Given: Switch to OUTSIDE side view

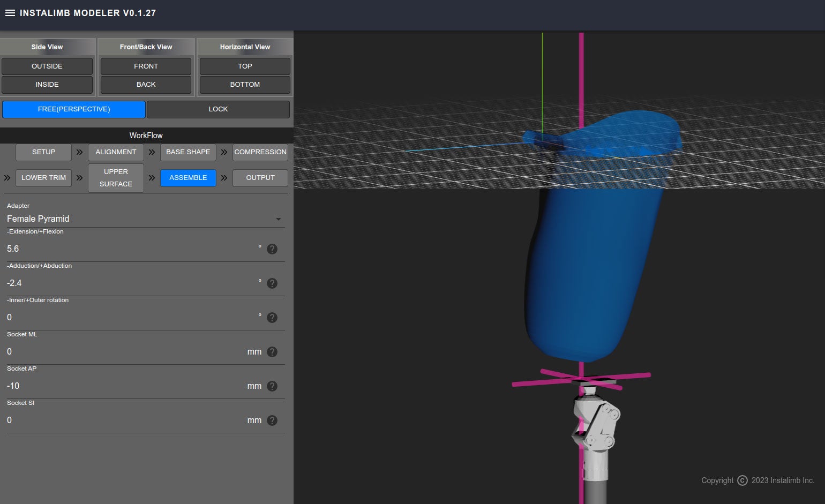Looking at the screenshot, I should pos(47,66).
